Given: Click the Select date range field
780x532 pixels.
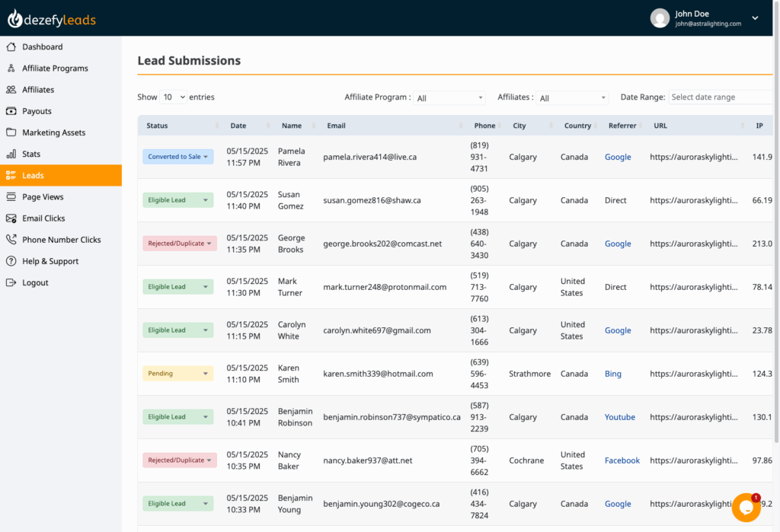Looking at the screenshot, I should [721, 97].
